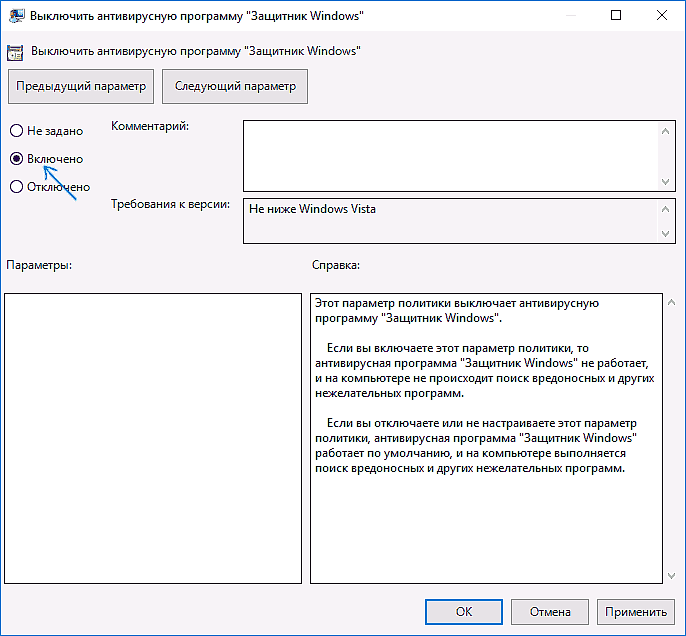The width and height of the screenshot is (686, 636).
Task: Maximize the policy settings window
Action: click(x=616, y=15)
